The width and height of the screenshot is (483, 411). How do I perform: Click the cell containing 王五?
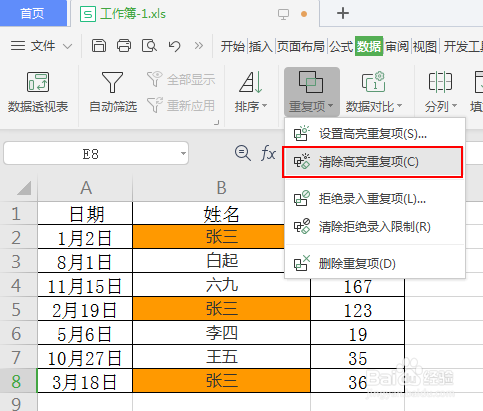click(221, 357)
